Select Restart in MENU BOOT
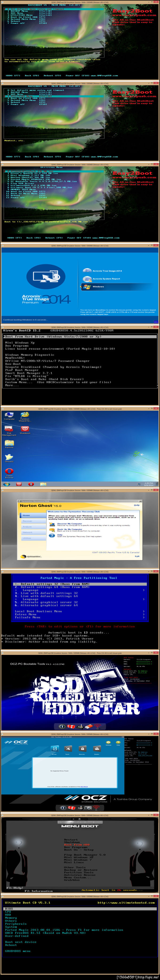 click(x=71, y=839)
